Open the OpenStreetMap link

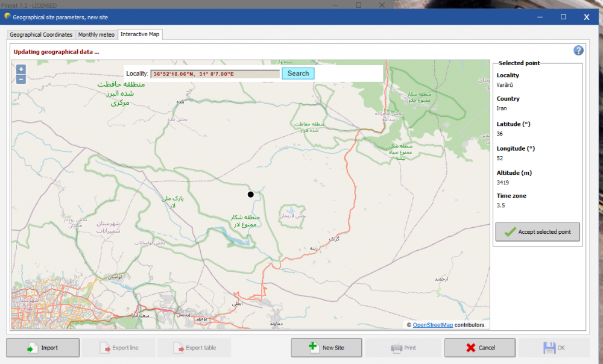432,325
